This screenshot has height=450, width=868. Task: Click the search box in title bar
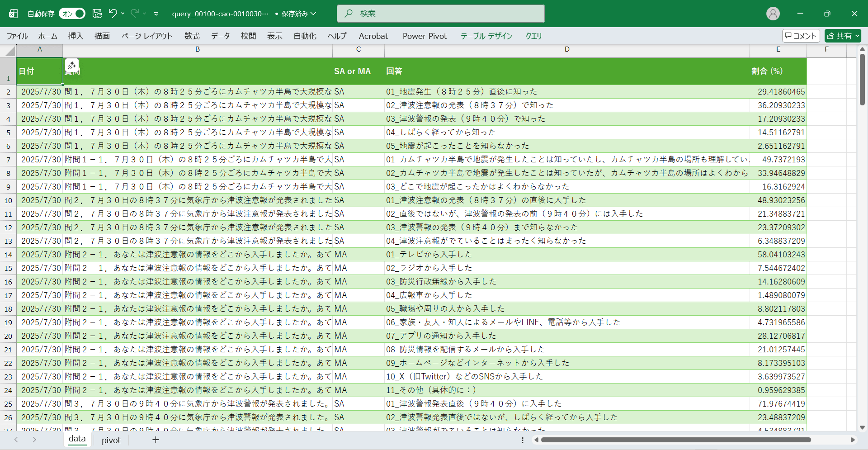click(440, 14)
